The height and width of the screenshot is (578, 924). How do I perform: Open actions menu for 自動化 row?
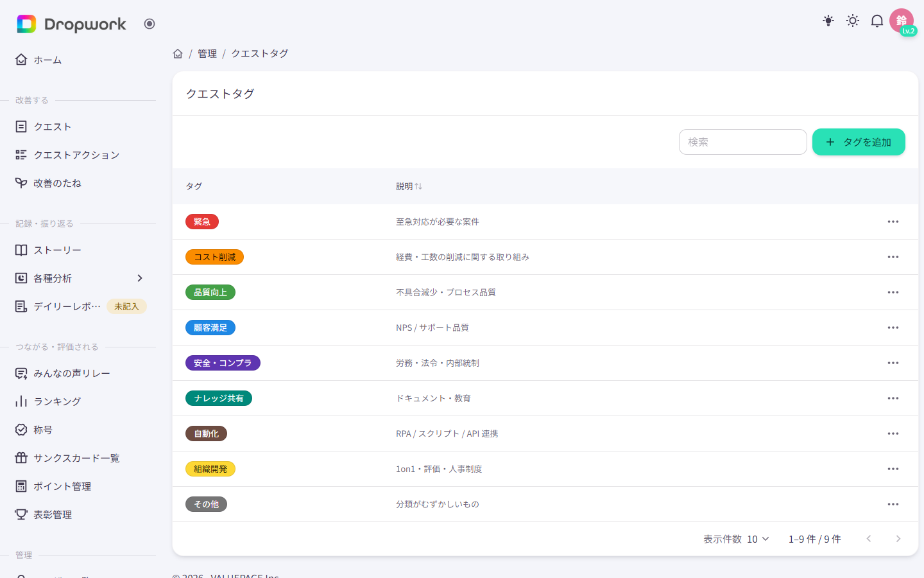click(893, 433)
